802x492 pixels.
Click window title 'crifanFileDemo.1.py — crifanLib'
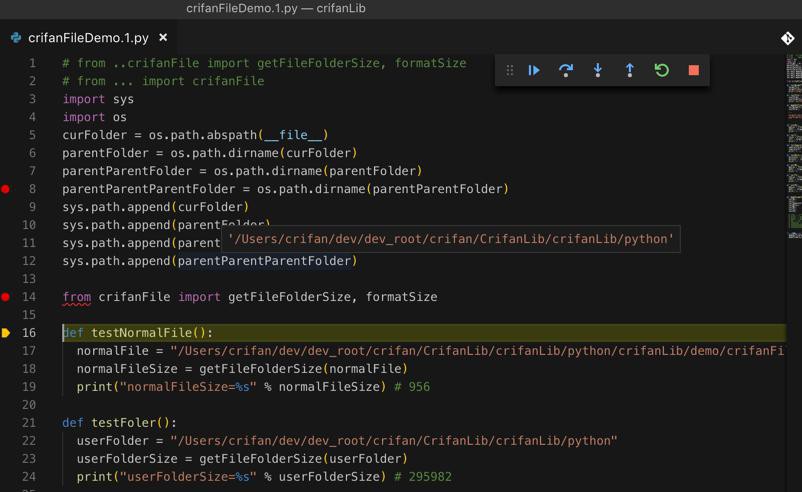pos(276,8)
